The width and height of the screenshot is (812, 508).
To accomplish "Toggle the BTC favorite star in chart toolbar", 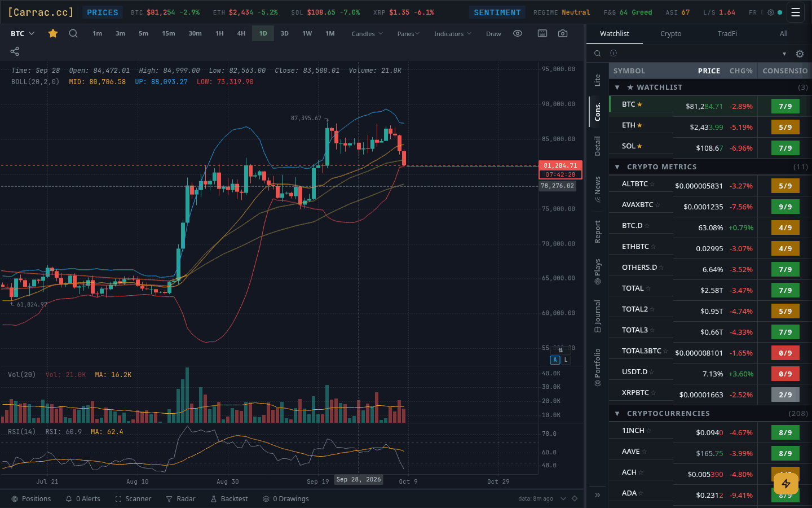I will (x=53, y=33).
